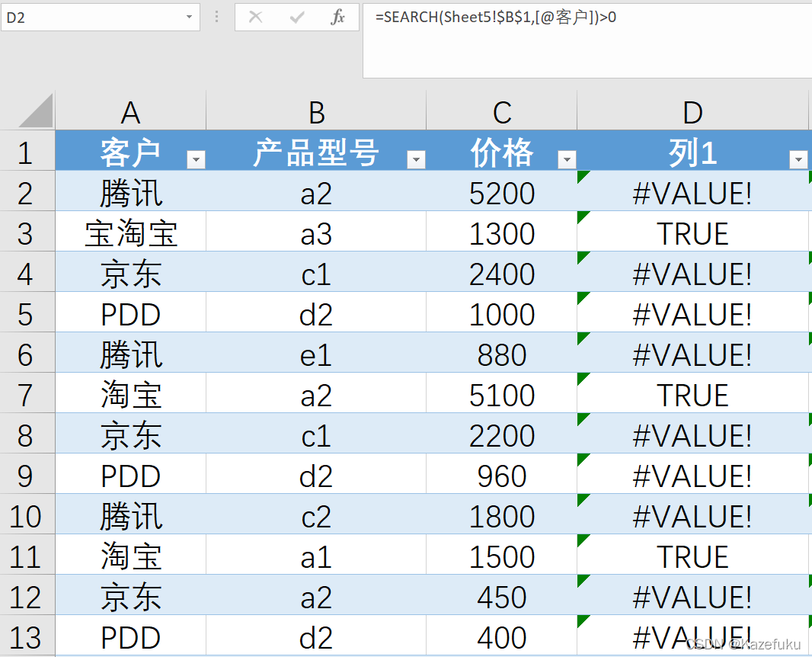Select row 10 header
This screenshot has width=812, height=657.
[27, 514]
